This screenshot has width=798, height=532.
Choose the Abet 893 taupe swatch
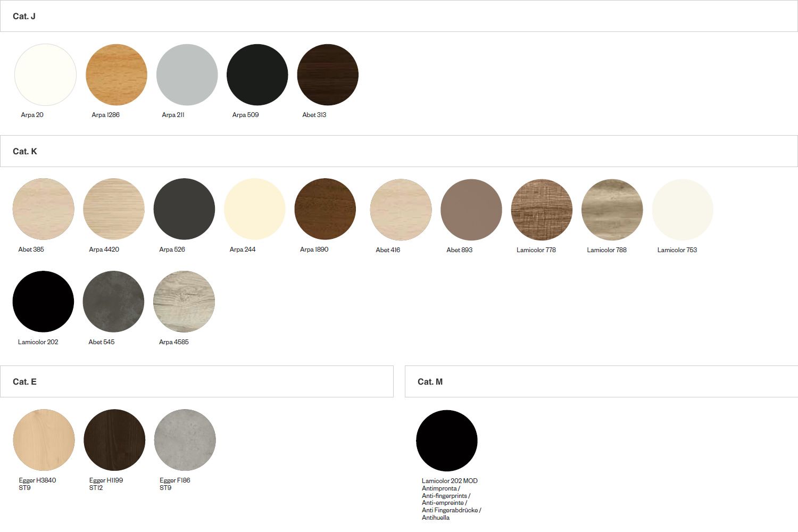point(471,210)
